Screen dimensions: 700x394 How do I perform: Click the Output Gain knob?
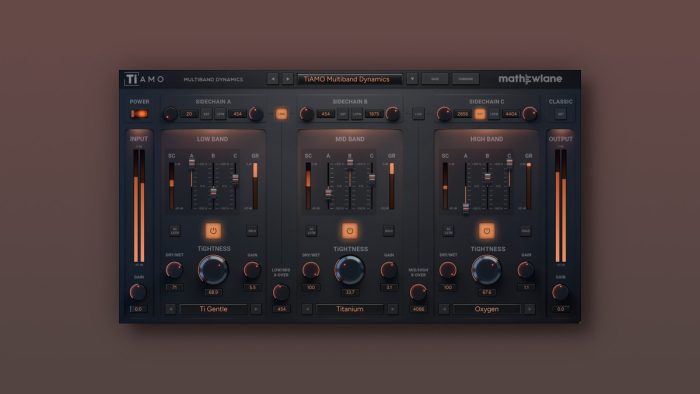pos(560,292)
